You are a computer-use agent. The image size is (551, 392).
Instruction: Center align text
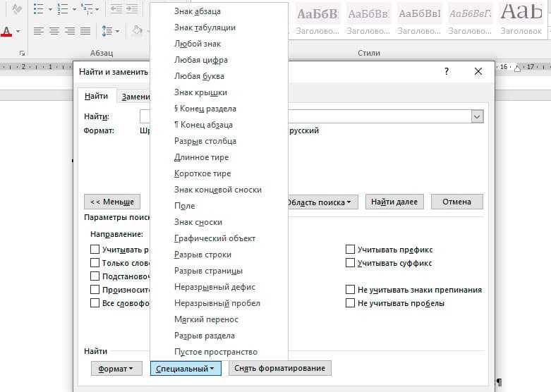click(x=54, y=31)
